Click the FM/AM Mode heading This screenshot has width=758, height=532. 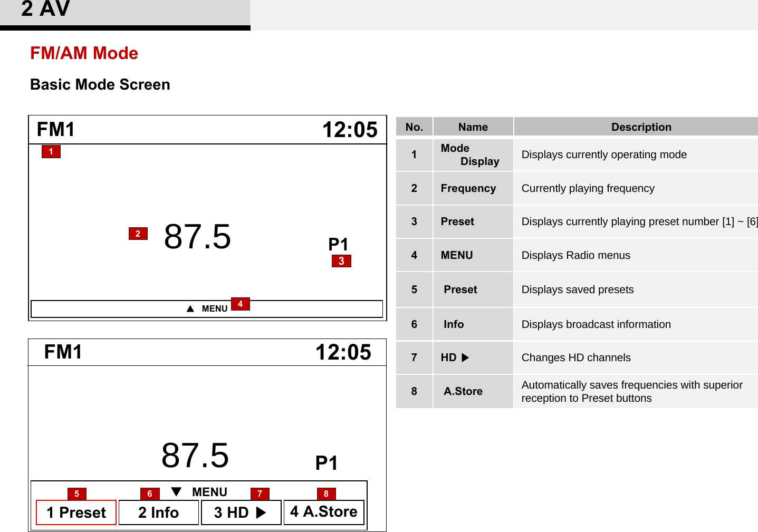pos(84,53)
